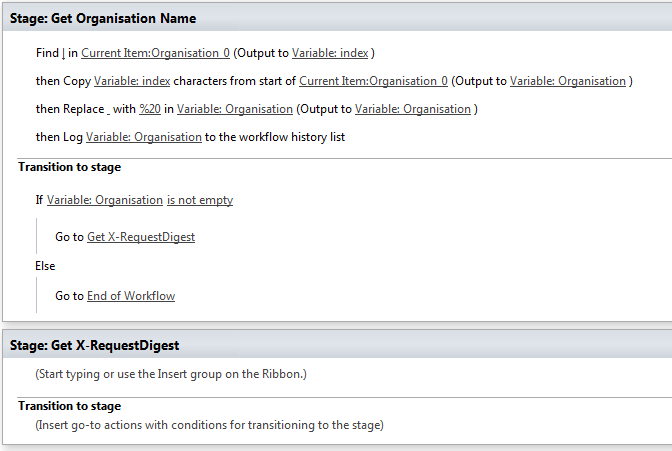672x451 pixels.
Task: Change the 'is not empty' condition operator
Action: coord(200,200)
